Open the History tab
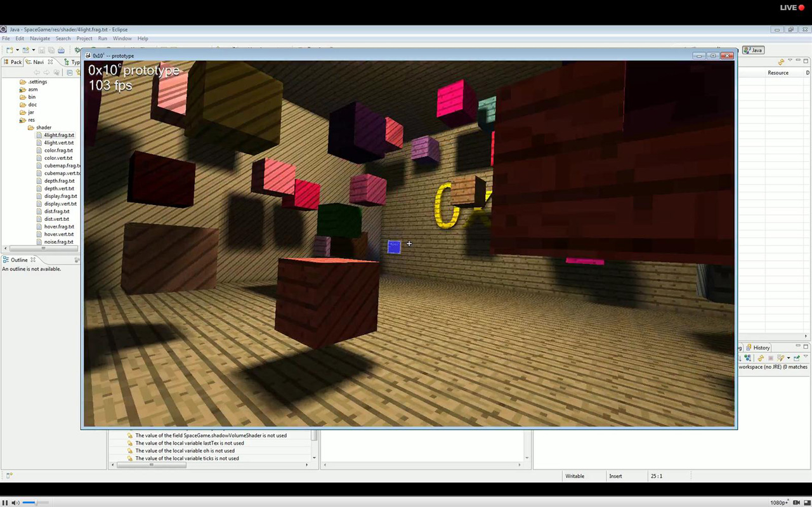Screen dimensions: 812x507 (x=758, y=348)
